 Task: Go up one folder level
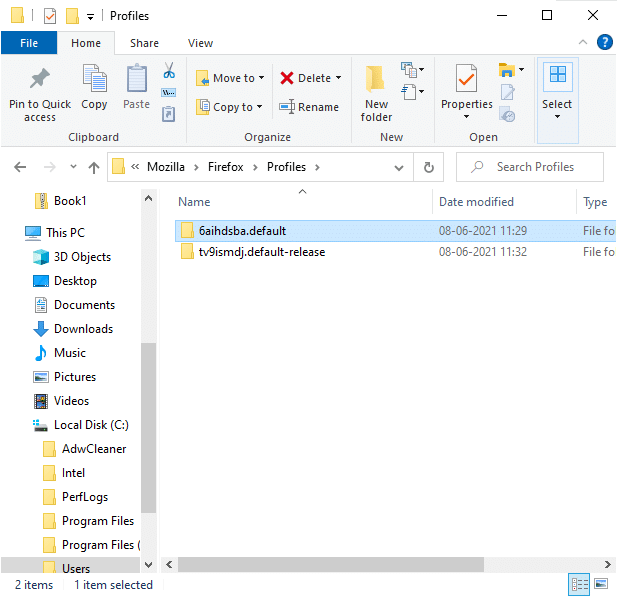pos(94,167)
